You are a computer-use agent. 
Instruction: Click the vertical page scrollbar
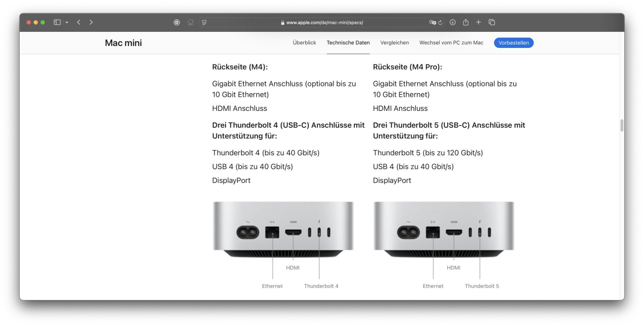pos(622,125)
